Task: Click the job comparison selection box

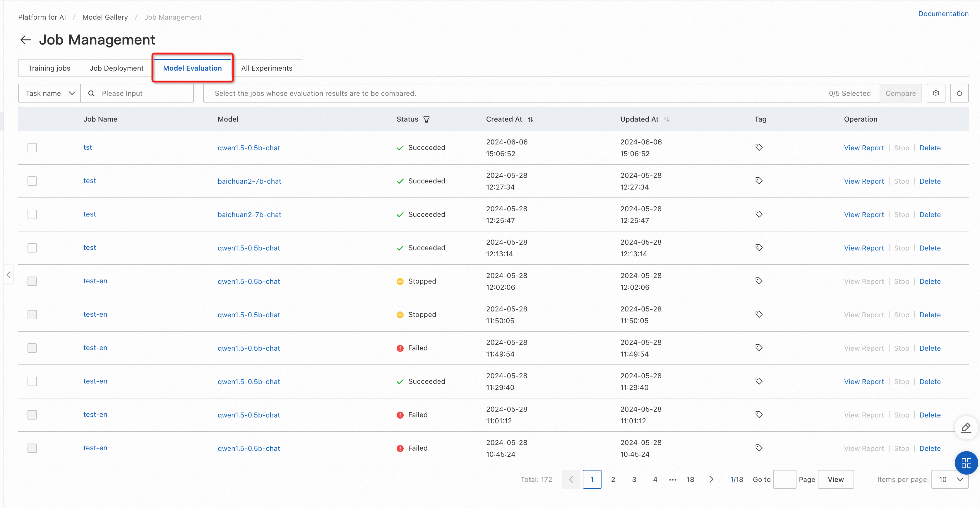Action: [541, 93]
